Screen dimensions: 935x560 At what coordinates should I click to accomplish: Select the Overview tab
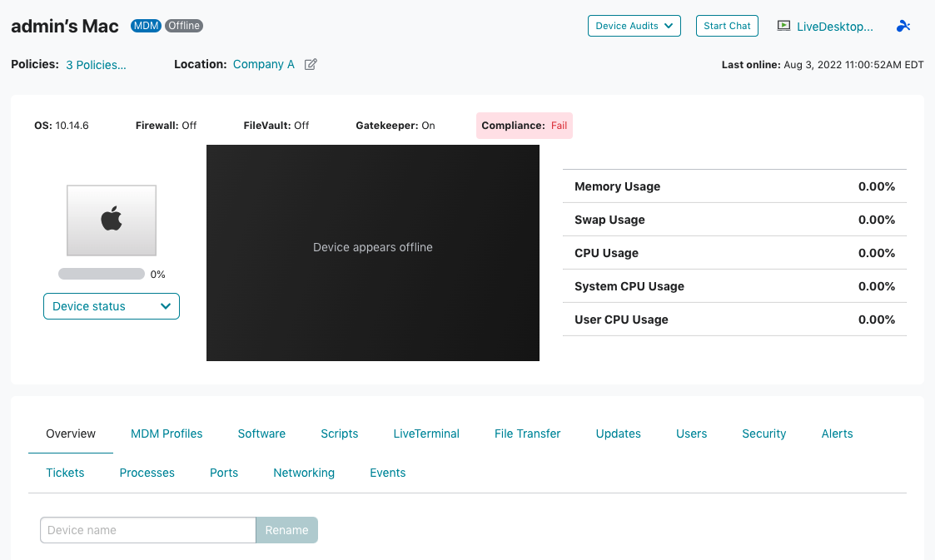(x=71, y=434)
